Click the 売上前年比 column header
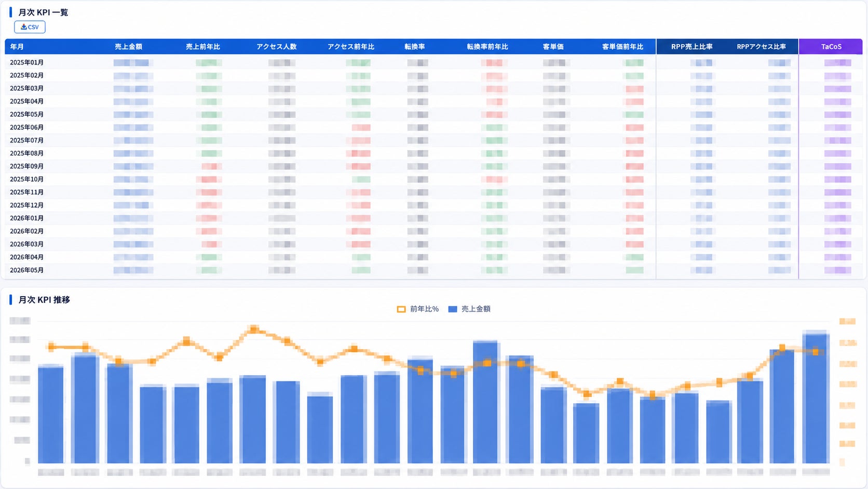868x489 pixels. click(203, 47)
